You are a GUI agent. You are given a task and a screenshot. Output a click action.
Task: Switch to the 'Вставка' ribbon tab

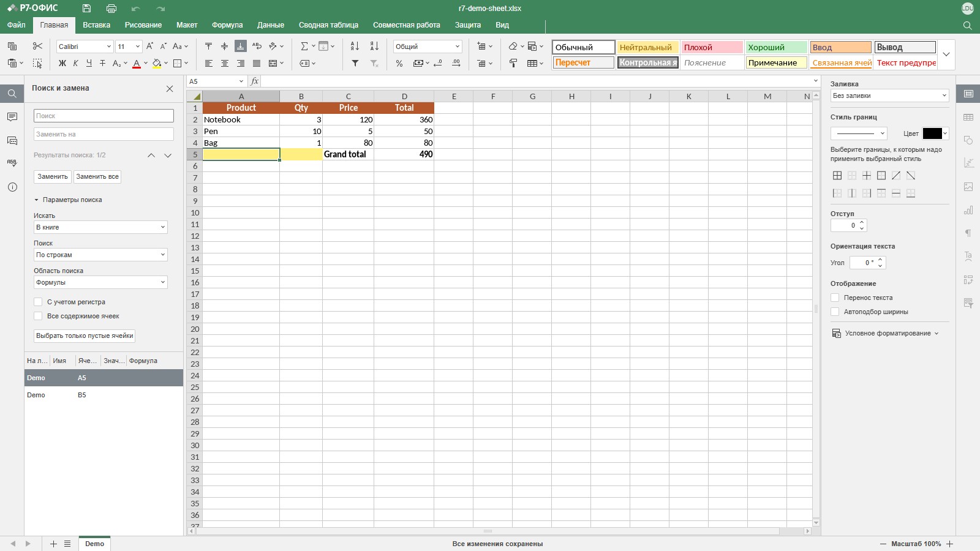[x=97, y=25]
